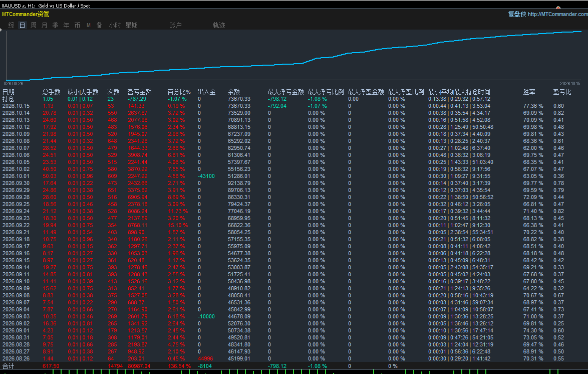The width and height of the screenshot is (588, 374).
Task: Click the 92138.79 balance cell
Action: 239,183
